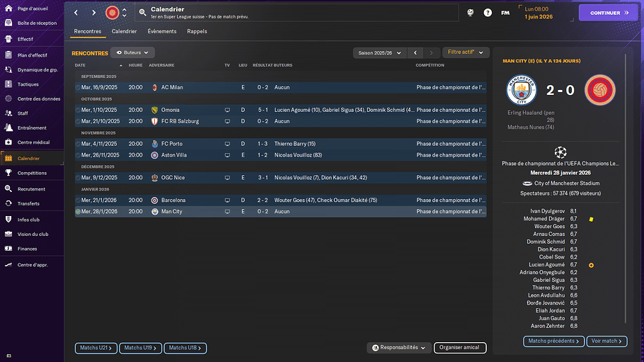Open the FM menu icon
This screenshot has height=362, width=644.
coord(505,13)
